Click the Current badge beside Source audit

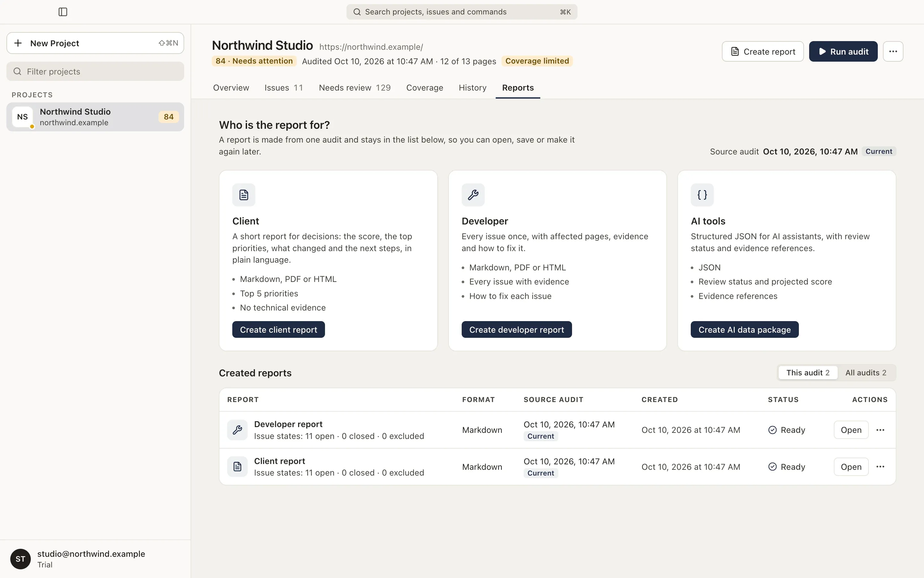tap(878, 151)
